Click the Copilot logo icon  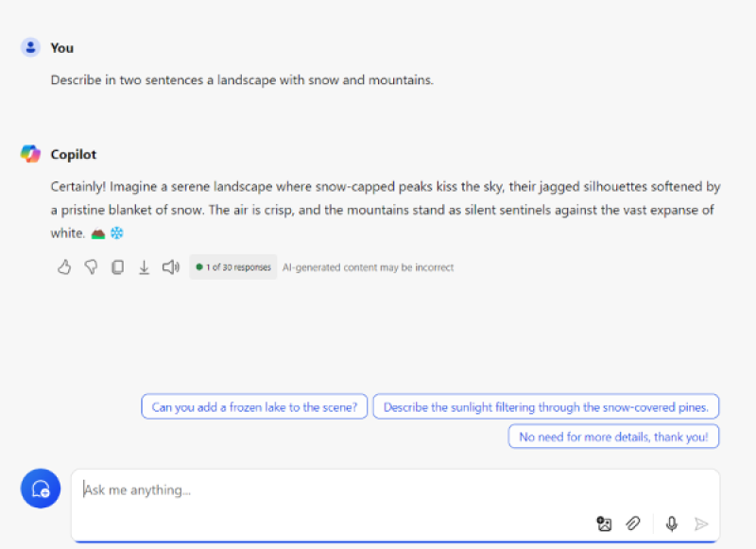pos(30,154)
